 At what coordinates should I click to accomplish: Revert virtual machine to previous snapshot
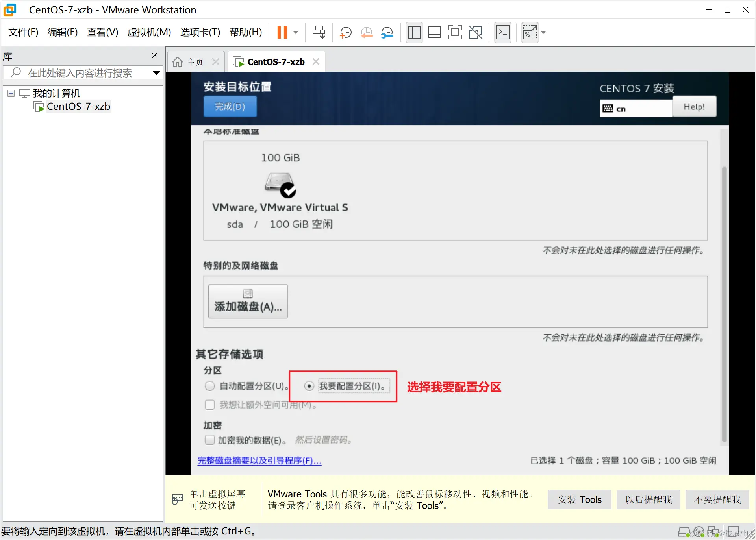(367, 32)
